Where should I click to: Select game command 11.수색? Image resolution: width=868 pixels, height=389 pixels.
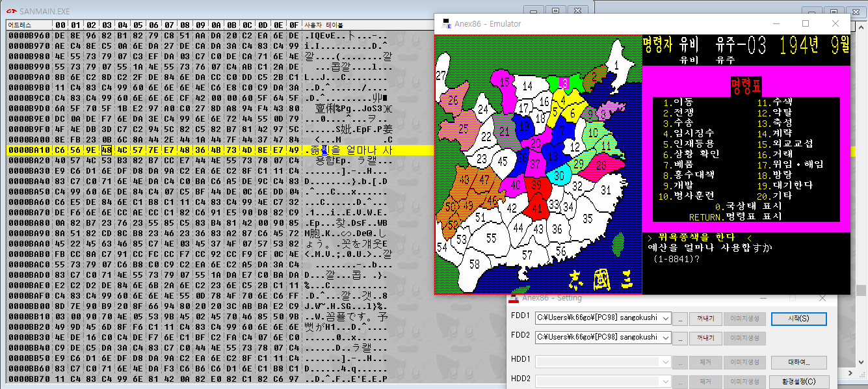(x=774, y=102)
